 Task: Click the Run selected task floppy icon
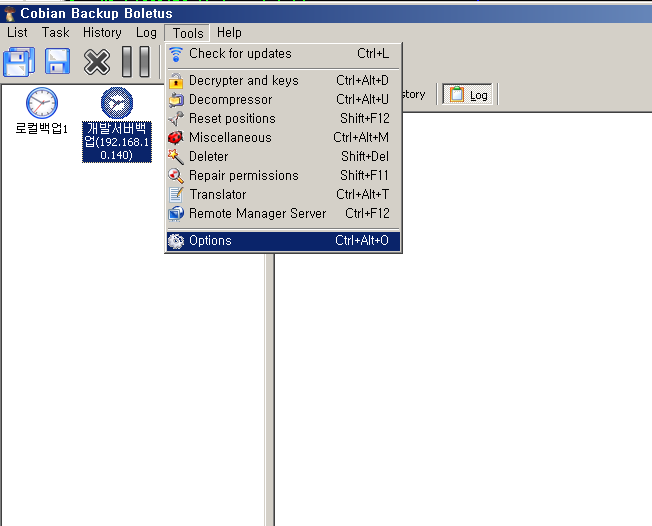[x=57, y=62]
